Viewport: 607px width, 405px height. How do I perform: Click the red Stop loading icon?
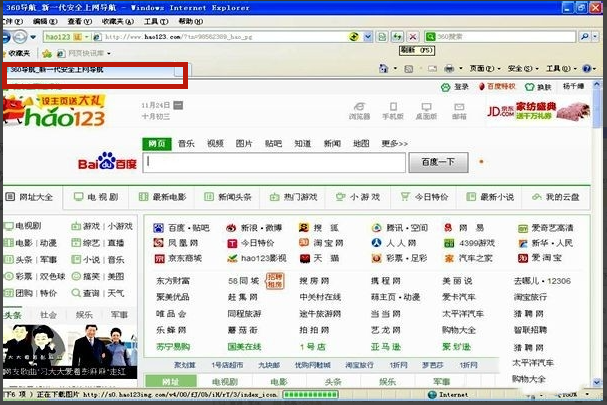tap(413, 37)
